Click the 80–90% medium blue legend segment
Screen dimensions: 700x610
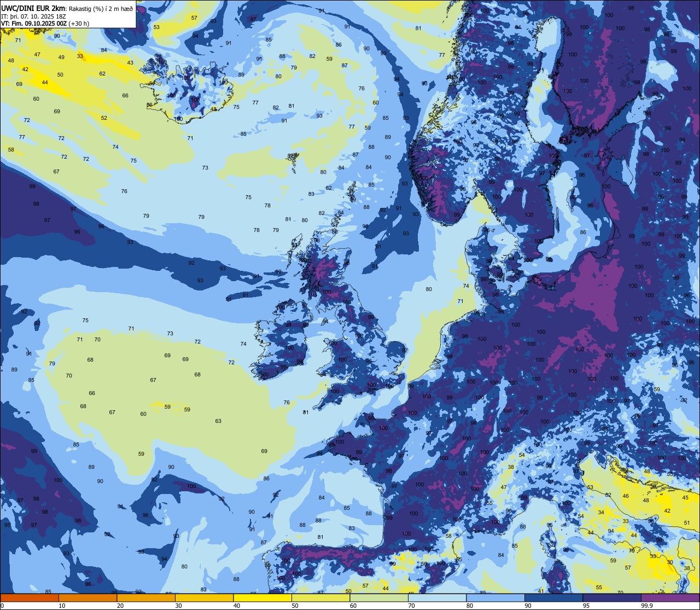[495, 597]
